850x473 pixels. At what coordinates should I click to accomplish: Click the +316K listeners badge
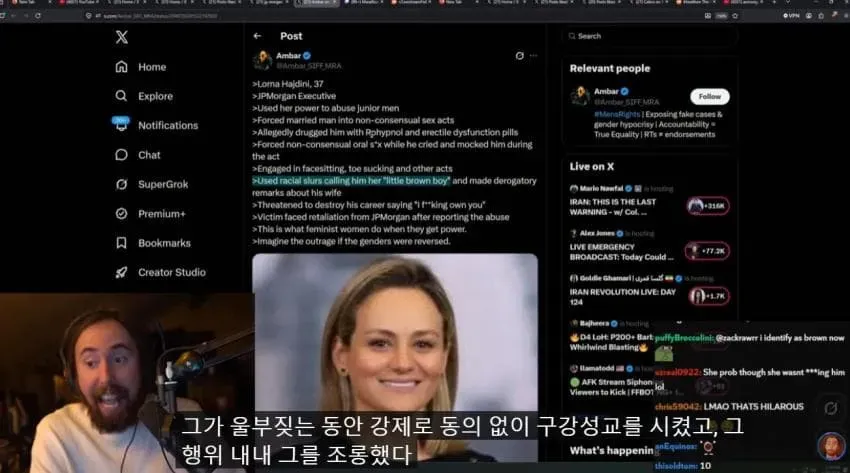click(x=708, y=206)
